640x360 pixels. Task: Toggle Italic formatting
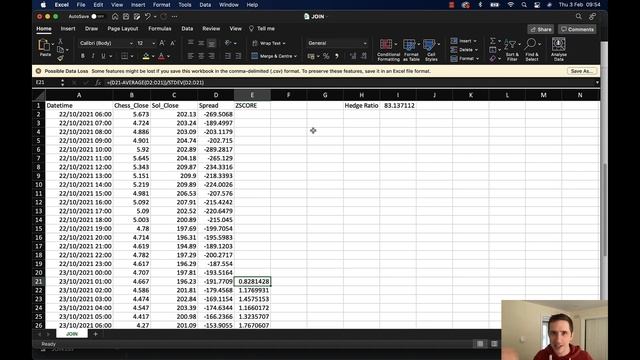pos(93,56)
